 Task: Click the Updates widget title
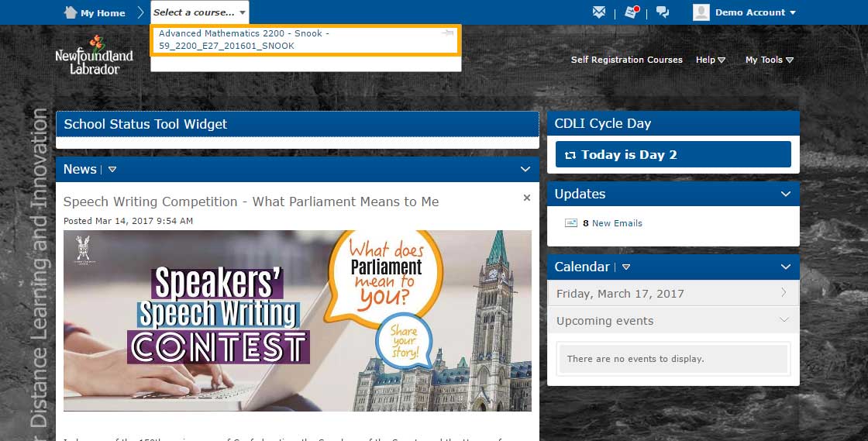pos(580,194)
